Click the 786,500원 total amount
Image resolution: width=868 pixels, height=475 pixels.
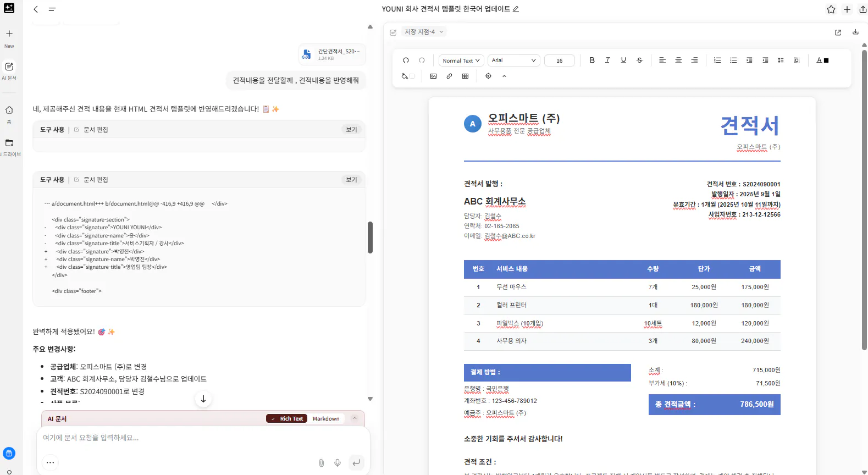(756, 404)
